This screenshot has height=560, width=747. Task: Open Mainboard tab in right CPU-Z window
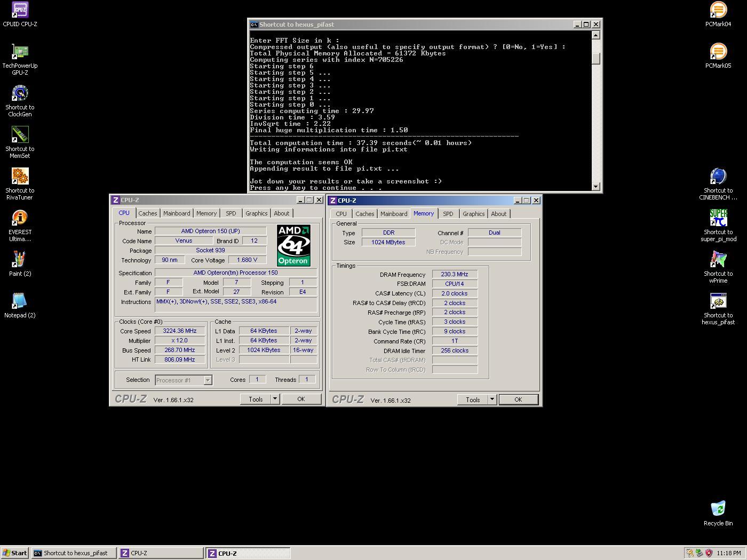point(394,214)
